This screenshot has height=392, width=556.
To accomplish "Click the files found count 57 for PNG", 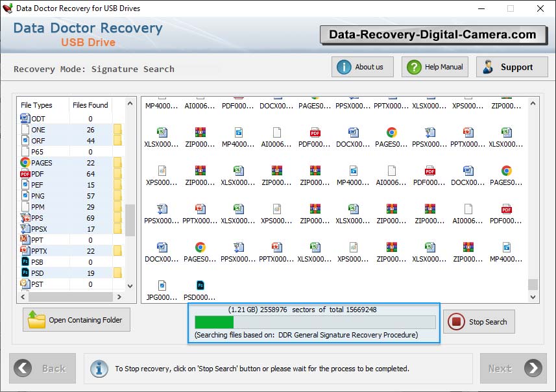I will pyautogui.click(x=91, y=196).
